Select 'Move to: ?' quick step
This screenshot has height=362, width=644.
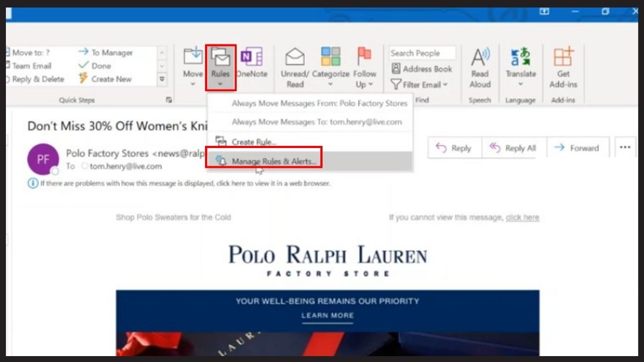coord(28,53)
